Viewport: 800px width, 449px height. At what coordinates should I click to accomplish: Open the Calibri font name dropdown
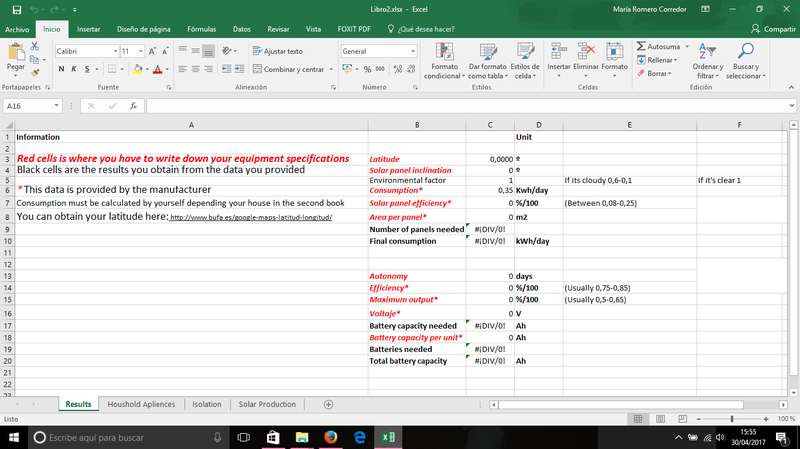pyautogui.click(x=113, y=51)
